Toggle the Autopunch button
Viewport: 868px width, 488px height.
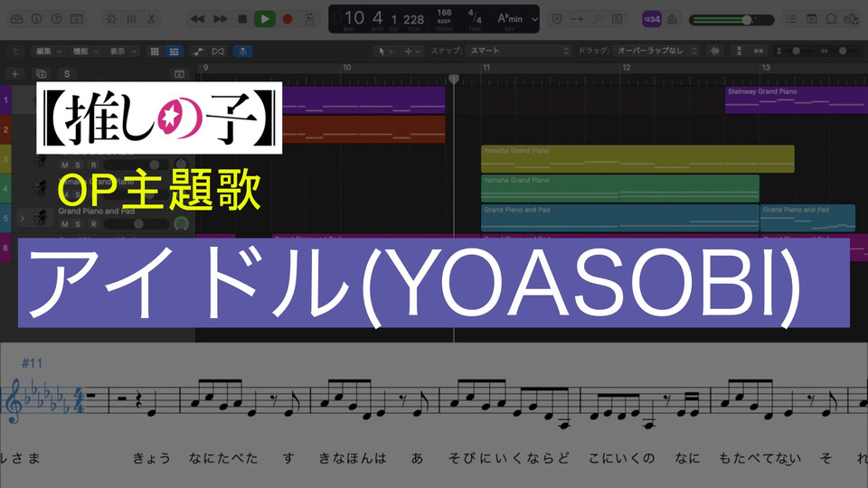[577, 19]
